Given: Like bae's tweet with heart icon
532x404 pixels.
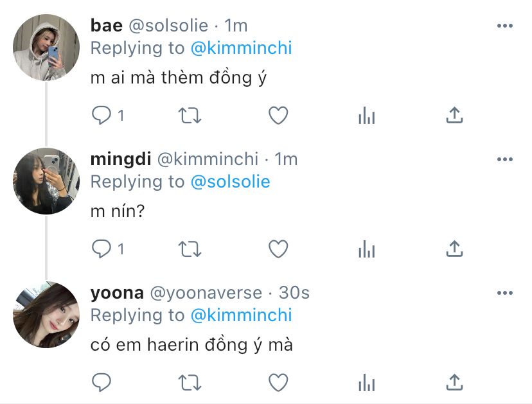Looking at the screenshot, I should point(278,116).
